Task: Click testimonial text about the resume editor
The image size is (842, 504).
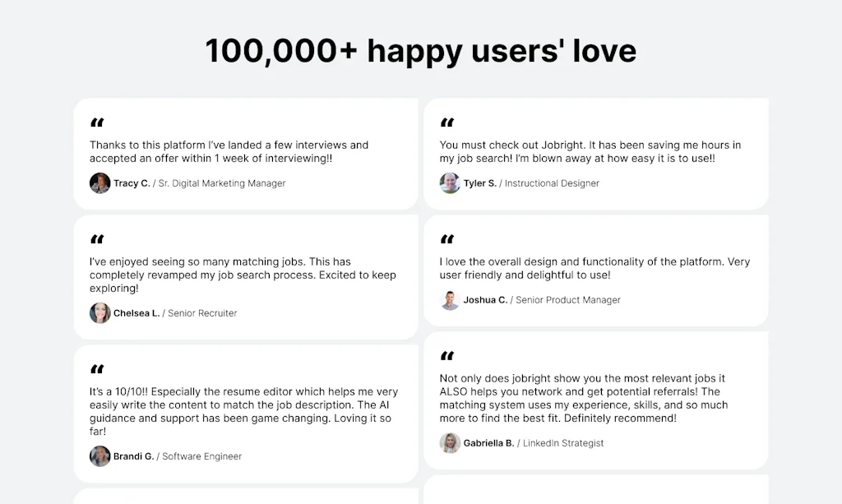Action: [x=243, y=405]
